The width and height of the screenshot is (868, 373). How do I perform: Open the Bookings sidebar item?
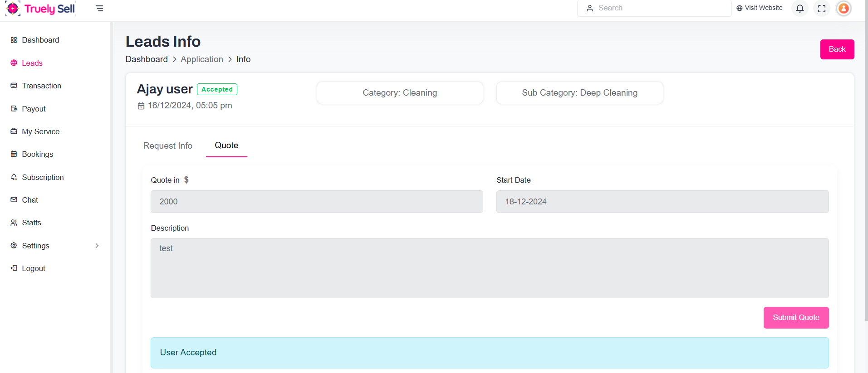(37, 154)
